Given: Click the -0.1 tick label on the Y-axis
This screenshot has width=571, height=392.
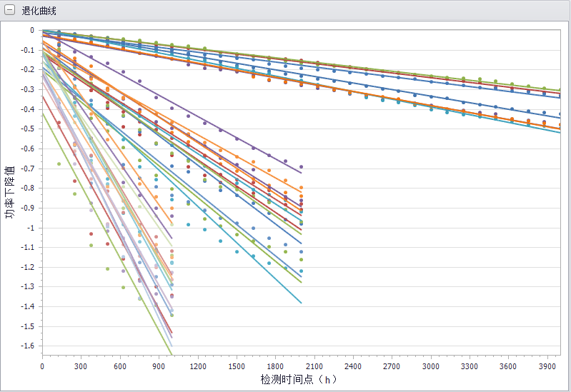Looking at the screenshot, I should click(x=28, y=50).
